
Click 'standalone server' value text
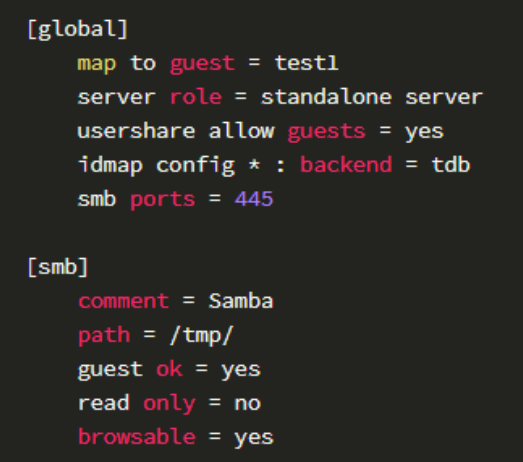[372, 97]
